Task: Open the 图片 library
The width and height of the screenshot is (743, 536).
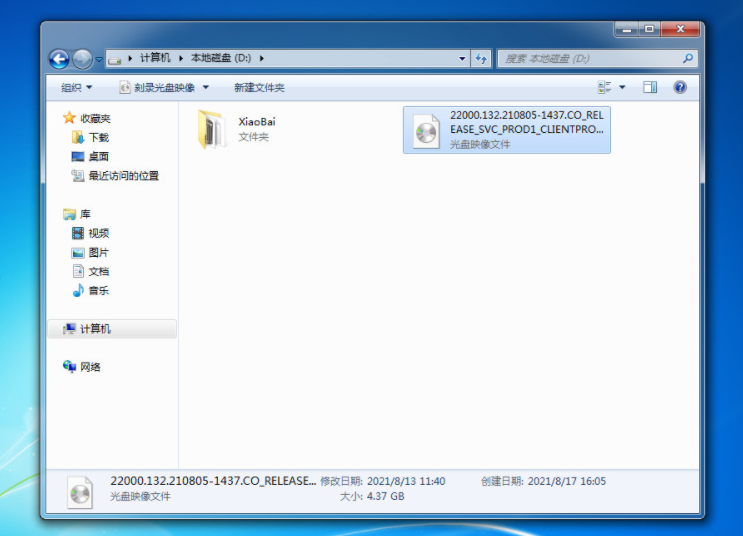Action: [99, 253]
